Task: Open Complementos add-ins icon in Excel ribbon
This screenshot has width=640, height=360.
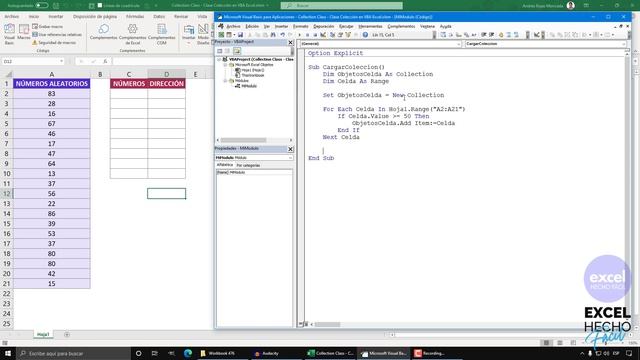Action: pos(103,32)
